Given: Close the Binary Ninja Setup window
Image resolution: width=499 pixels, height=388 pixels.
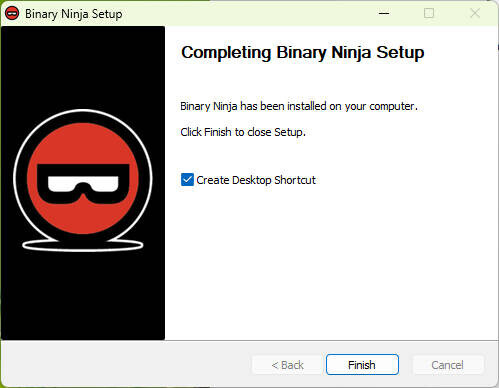Looking at the screenshot, I should click(475, 13).
